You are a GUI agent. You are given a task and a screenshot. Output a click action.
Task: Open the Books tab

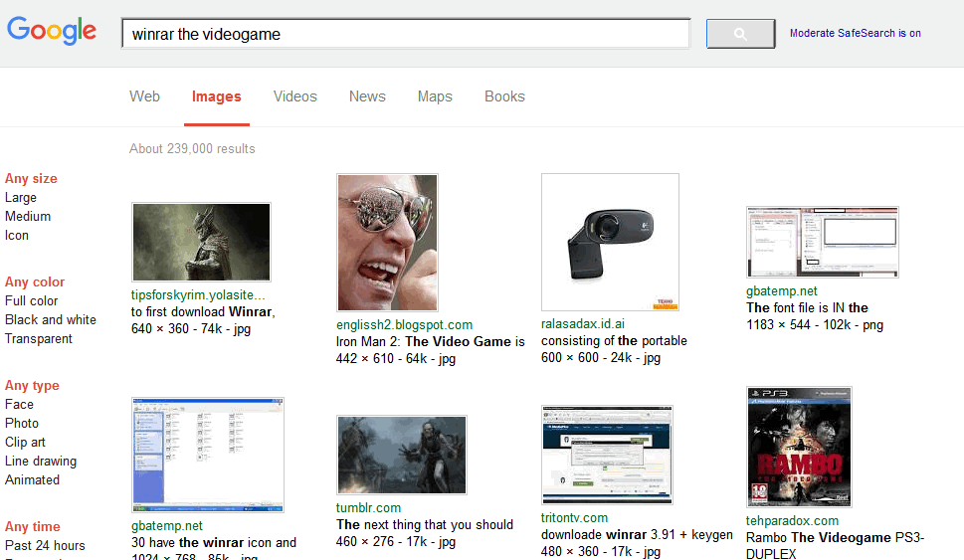(x=504, y=96)
